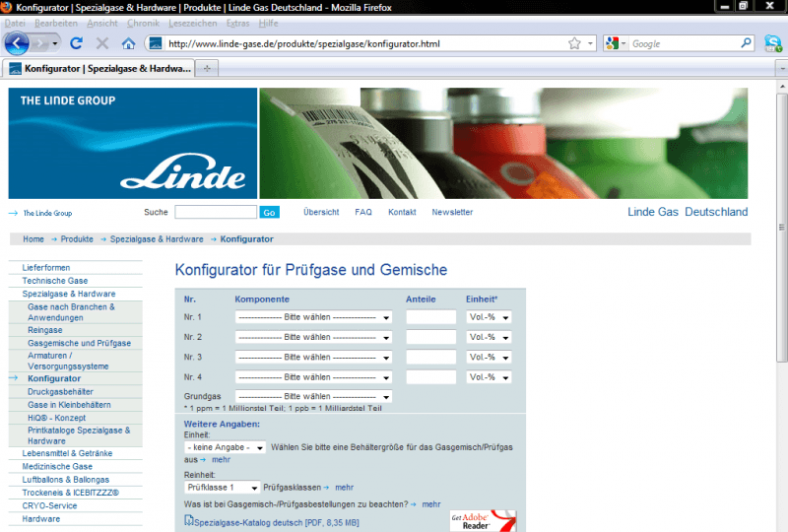The image size is (788, 532).
Task: Click the vertical page scrollbar thumb
Action: [x=781, y=227]
